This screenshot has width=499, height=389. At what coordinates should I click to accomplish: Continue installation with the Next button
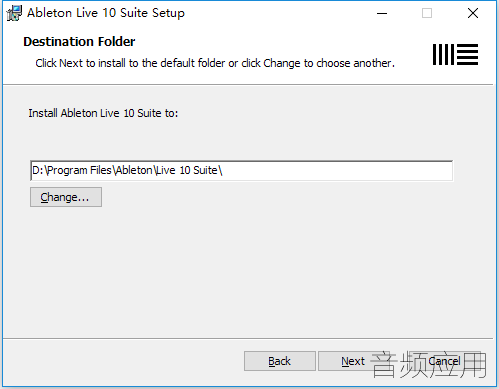point(353,361)
